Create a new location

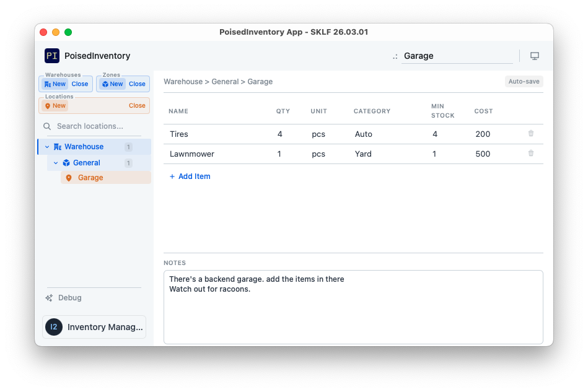tap(55, 106)
